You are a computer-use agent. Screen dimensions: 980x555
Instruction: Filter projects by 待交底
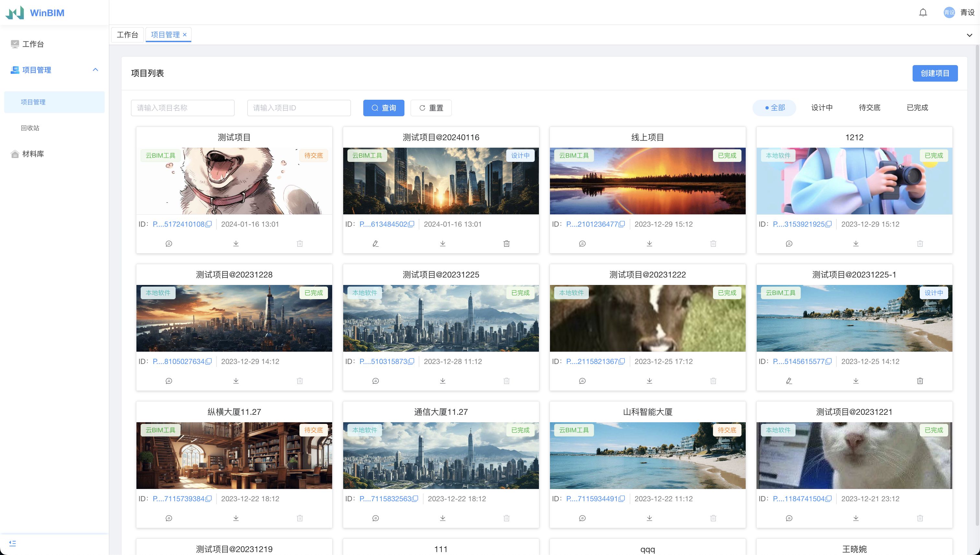(x=869, y=108)
